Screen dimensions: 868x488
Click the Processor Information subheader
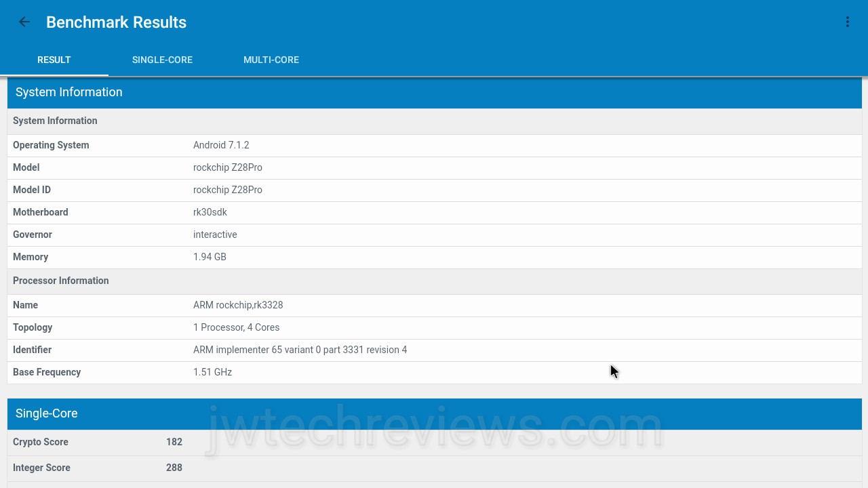tap(61, 281)
